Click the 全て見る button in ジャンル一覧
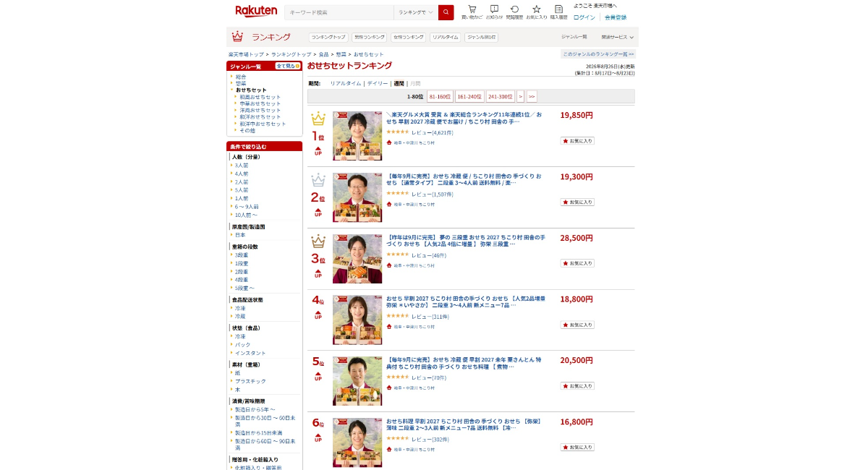The height and width of the screenshot is (470, 868). (x=288, y=66)
